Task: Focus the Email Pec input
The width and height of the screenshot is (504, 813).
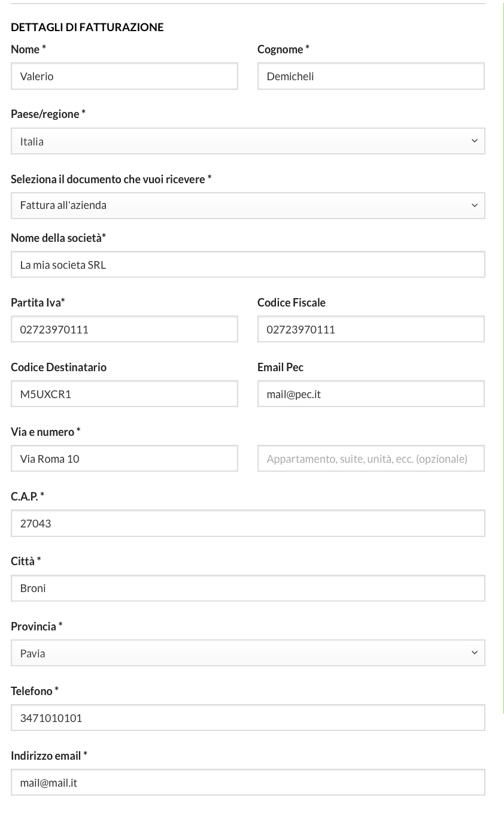Action: tap(371, 394)
